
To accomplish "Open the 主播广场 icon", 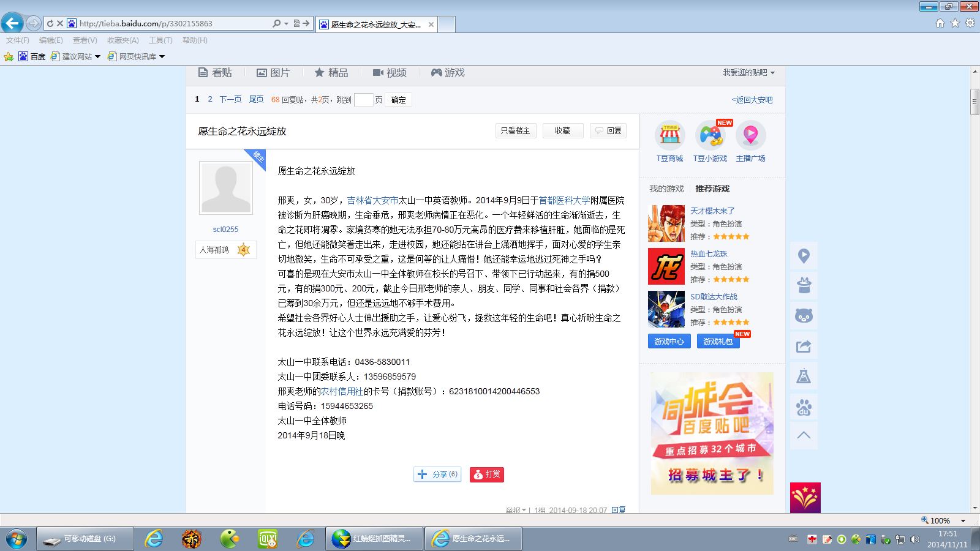I will tap(750, 135).
